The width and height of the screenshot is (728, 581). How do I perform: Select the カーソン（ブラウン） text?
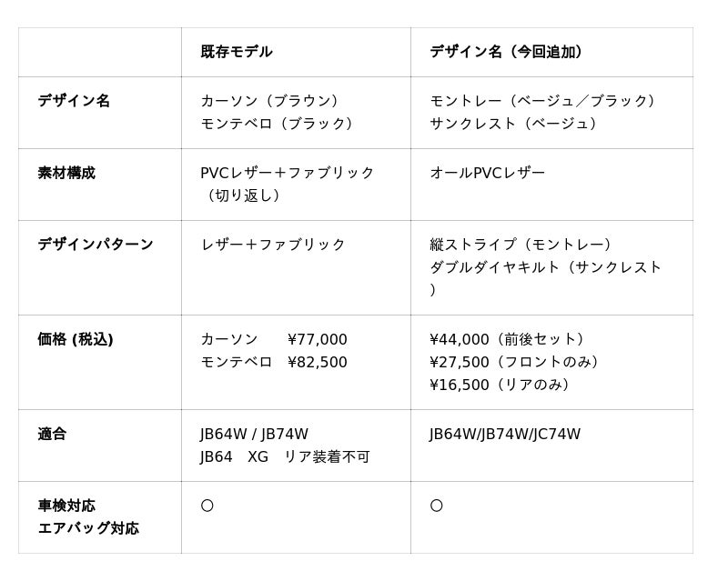coord(273,101)
